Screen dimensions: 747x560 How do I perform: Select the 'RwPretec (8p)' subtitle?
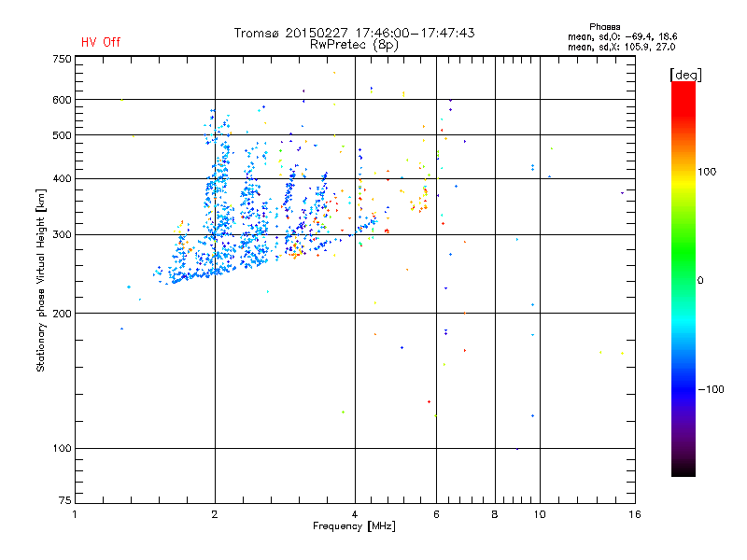pos(354,45)
